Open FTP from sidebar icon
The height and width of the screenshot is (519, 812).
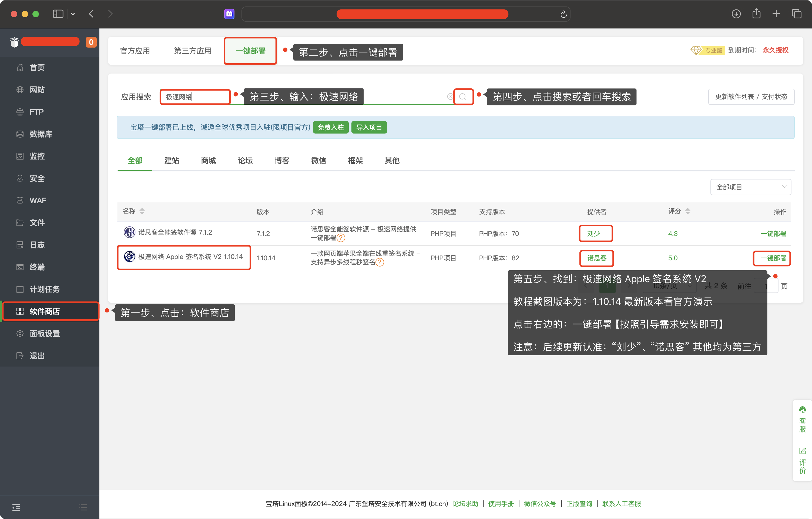(20, 112)
